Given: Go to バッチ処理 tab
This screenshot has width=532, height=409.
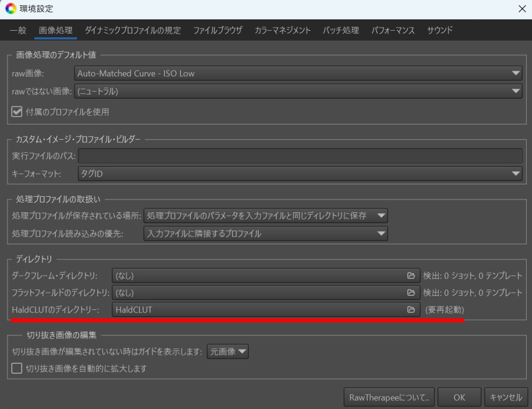Looking at the screenshot, I should click(x=341, y=30).
